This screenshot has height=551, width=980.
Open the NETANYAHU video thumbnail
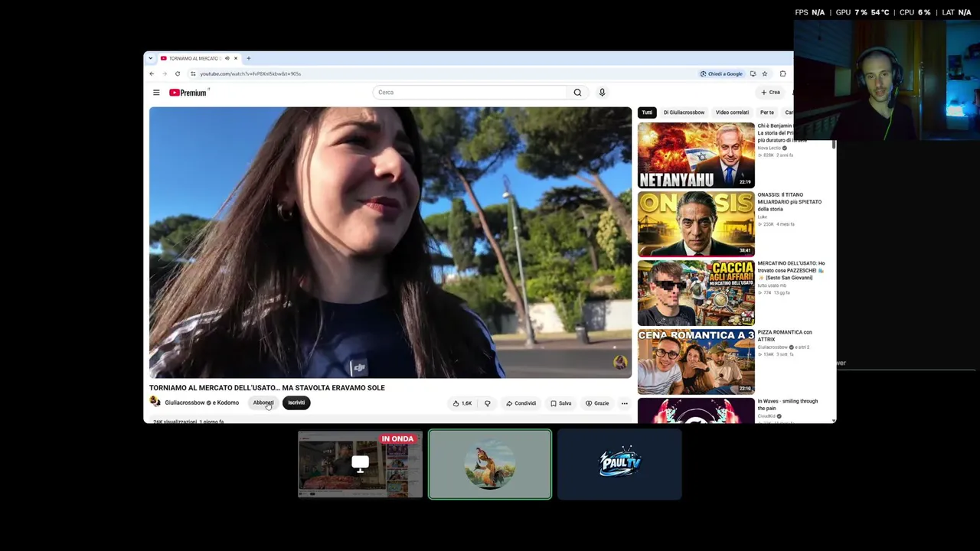pos(696,155)
